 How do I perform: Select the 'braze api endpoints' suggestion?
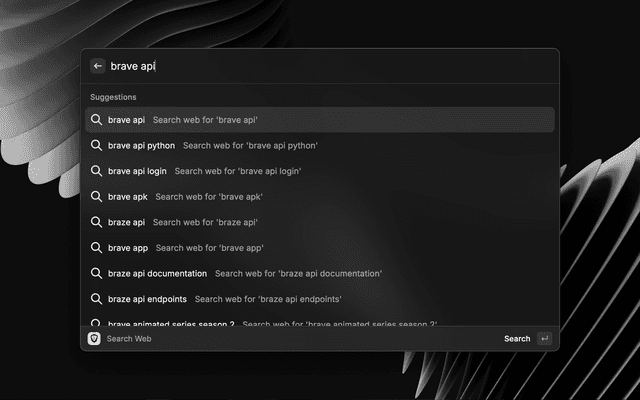320,299
